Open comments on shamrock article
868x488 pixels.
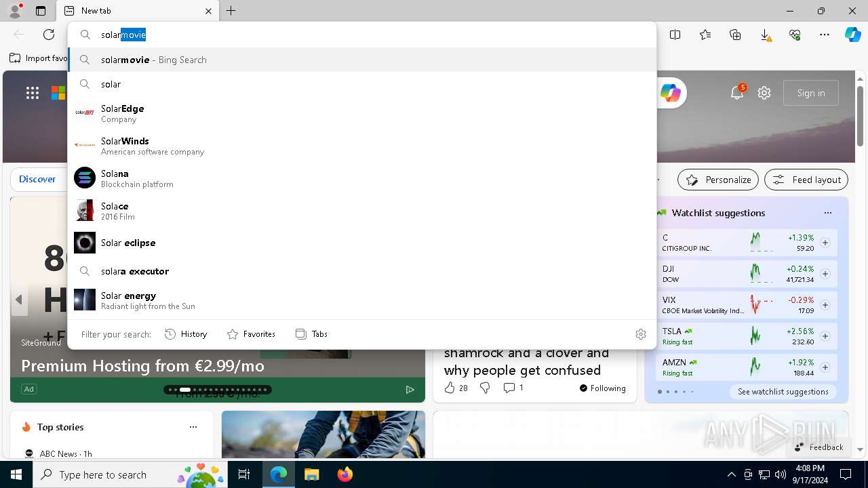[513, 388]
